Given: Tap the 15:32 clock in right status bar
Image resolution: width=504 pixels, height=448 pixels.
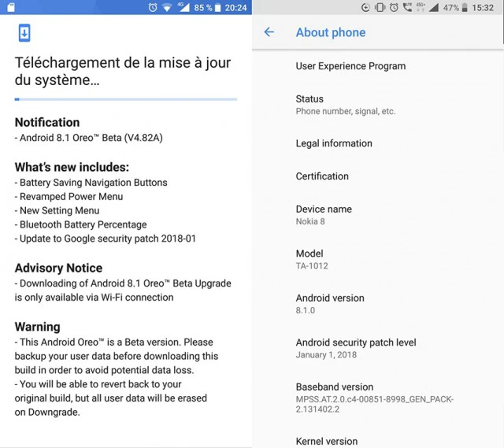Looking at the screenshot, I should point(483,7).
